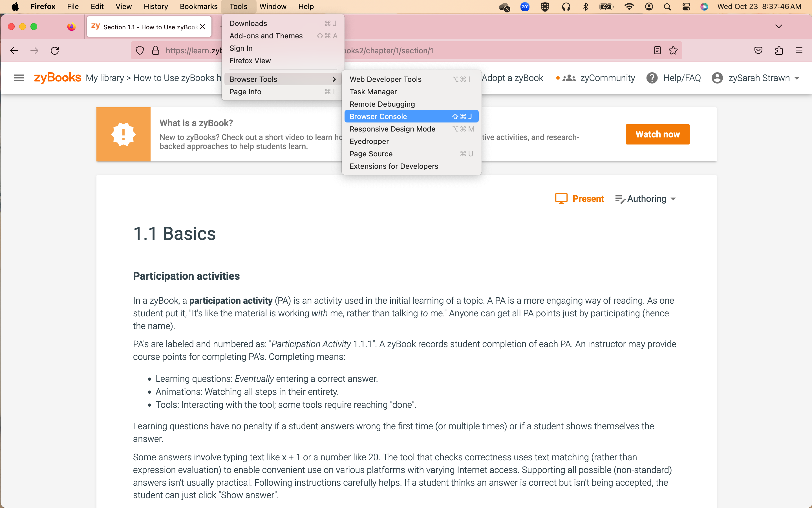
Task: Click the Present button label
Action: coord(588,199)
